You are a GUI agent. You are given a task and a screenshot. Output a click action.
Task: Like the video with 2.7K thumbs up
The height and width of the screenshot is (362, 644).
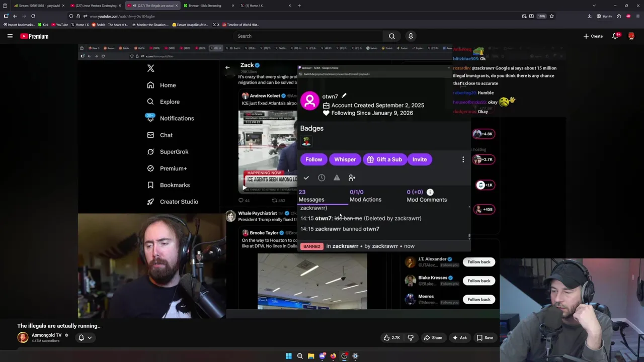pyautogui.click(x=392, y=338)
